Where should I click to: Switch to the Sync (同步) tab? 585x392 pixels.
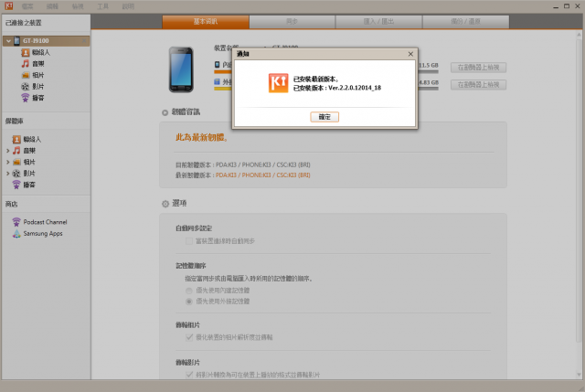[292, 22]
